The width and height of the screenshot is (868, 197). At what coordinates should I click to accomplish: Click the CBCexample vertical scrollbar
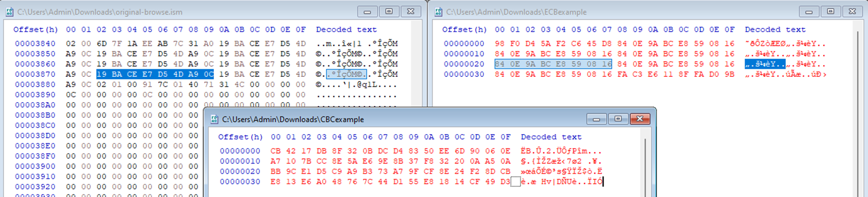tap(645, 165)
